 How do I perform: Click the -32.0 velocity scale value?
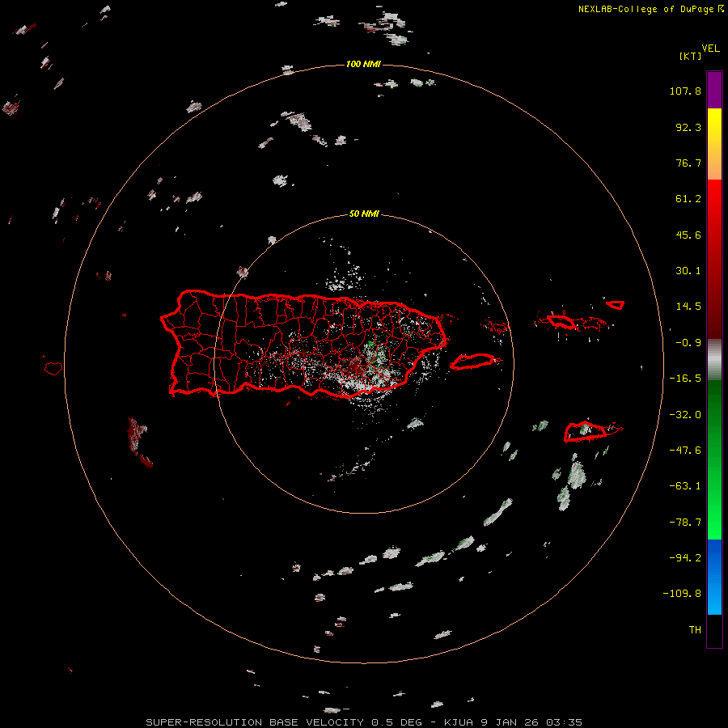(685, 415)
